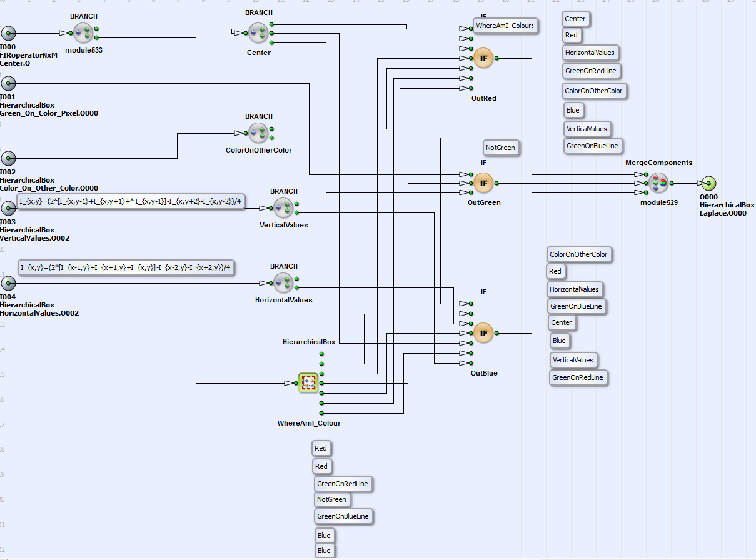Click the 'module533' label text
Image resolution: width=756 pixels, height=560 pixels.
point(83,49)
